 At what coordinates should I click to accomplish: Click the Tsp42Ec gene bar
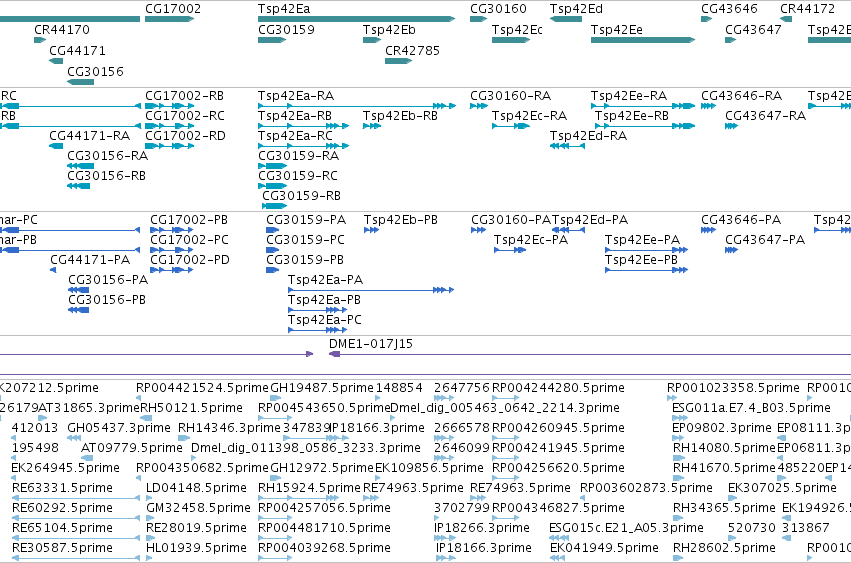[x=511, y=40]
